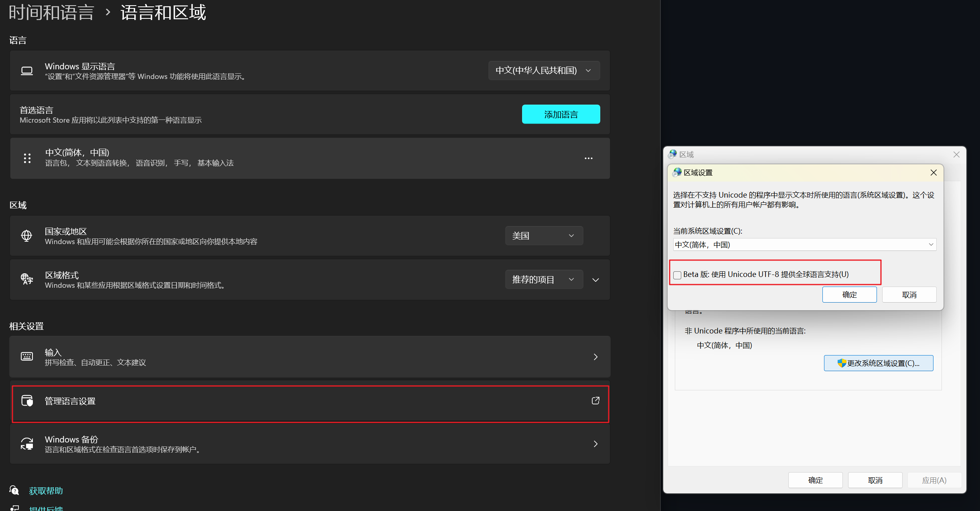The image size is (980, 511).
Task: Go back to 时间和语言 breadcrumb
Action: pyautogui.click(x=51, y=12)
